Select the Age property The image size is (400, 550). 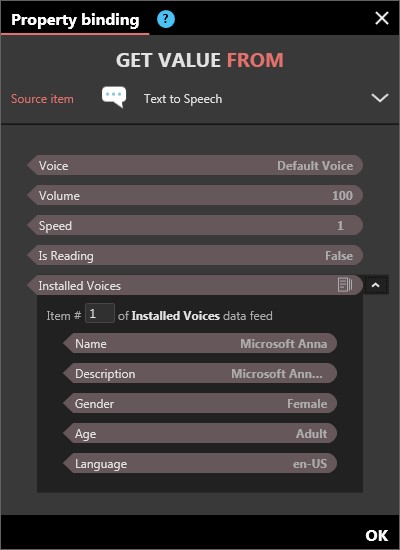[x=200, y=433]
